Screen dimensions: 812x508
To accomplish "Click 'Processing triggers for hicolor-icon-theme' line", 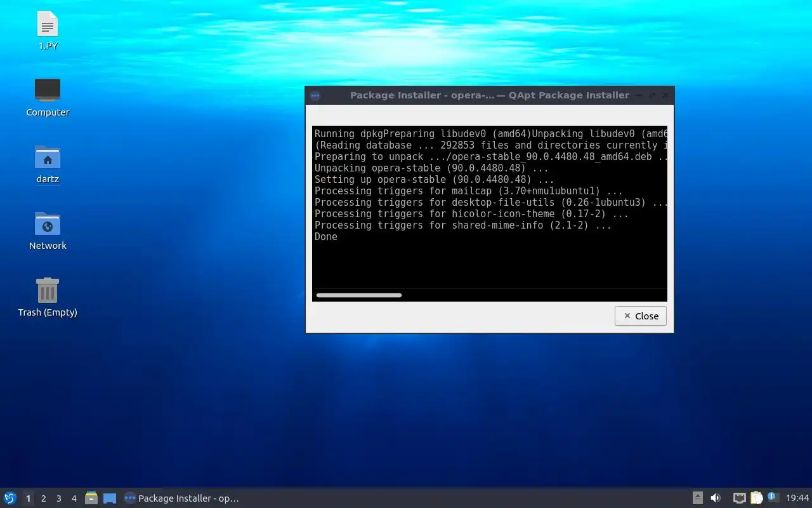I will click(471, 214).
